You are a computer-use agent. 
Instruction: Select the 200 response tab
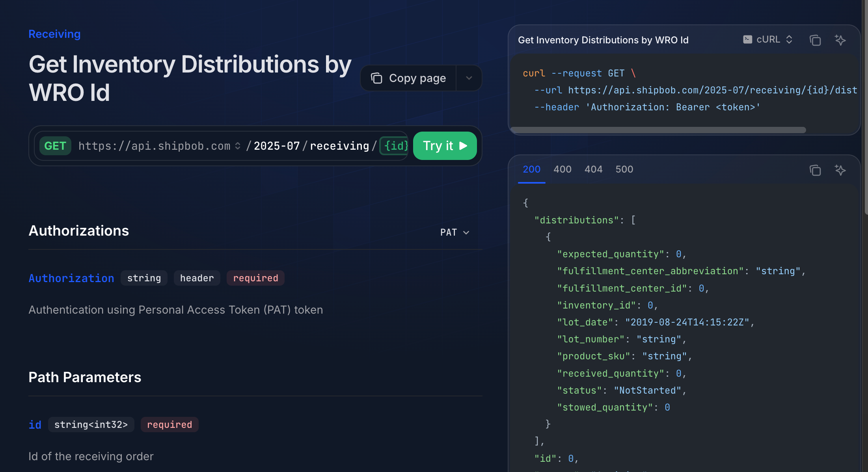531,169
